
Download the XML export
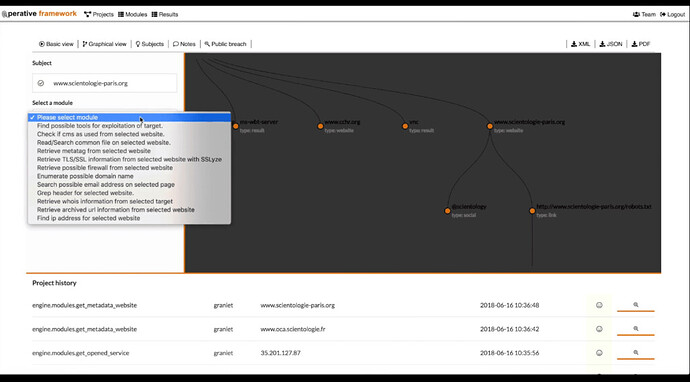point(580,44)
